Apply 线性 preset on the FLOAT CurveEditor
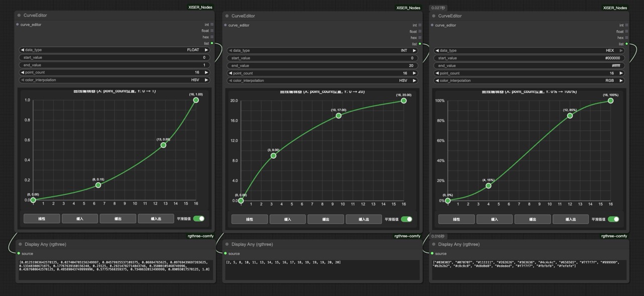Image resolution: width=644 pixels, height=296 pixels. 42,219
